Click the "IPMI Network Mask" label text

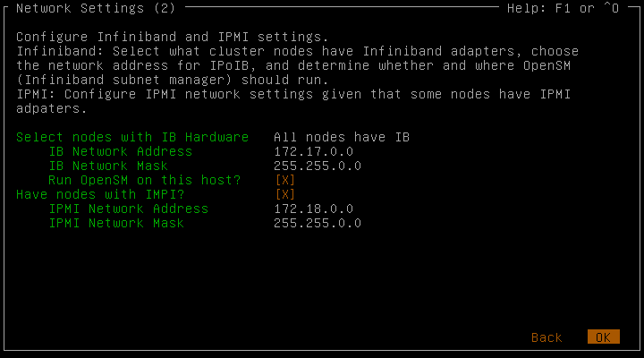point(116,223)
